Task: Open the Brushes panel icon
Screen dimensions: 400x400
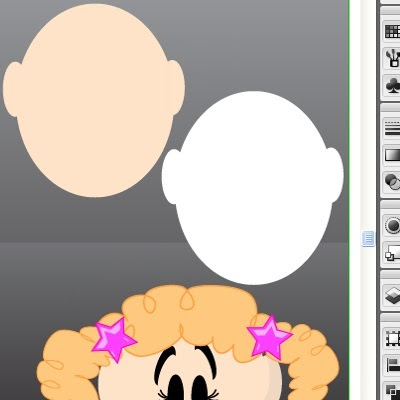Action: coord(393,58)
